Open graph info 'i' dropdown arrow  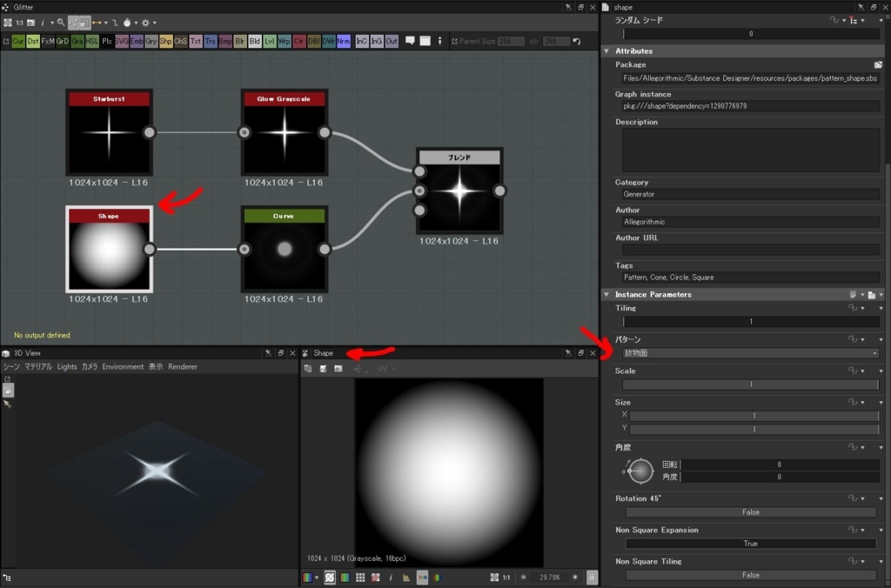(x=52, y=23)
